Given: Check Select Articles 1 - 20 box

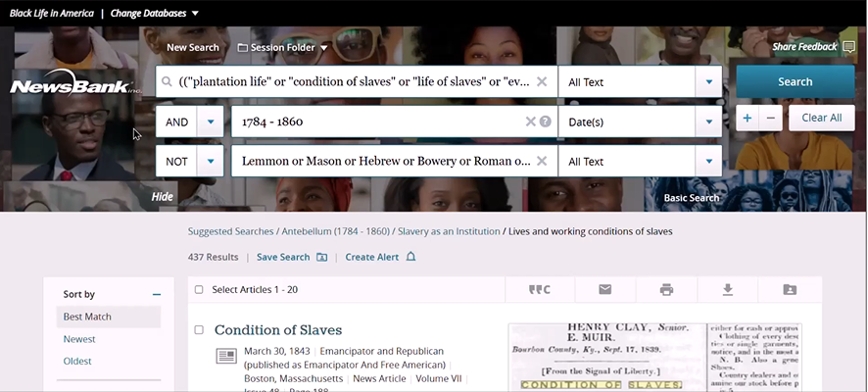Looking at the screenshot, I should (199, 289).
